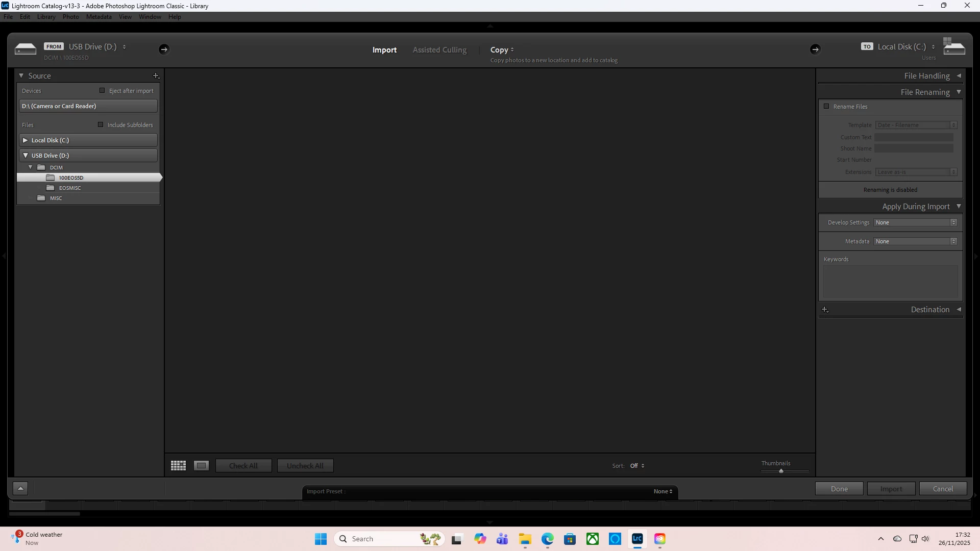Open Task View from the taskbar
The width and height of the screenshot is (980, 551).
click(457, 539)
